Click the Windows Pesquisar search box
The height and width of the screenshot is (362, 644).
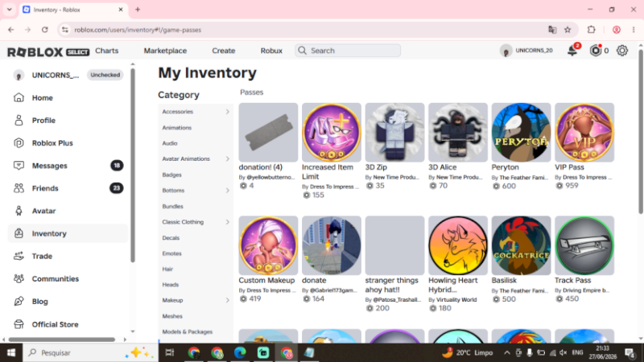pos(90,352)
